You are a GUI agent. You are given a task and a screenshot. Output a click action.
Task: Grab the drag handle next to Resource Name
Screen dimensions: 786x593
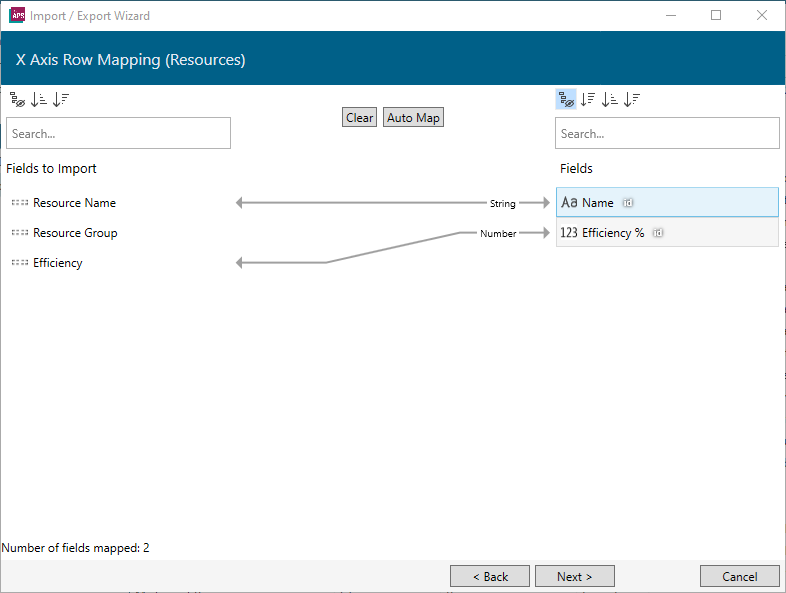(20, 203)
